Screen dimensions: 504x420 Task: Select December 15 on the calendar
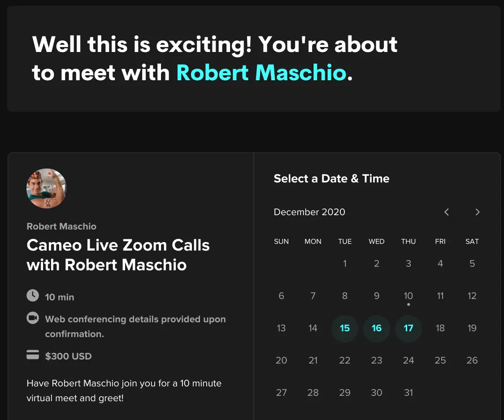(344, 328)
